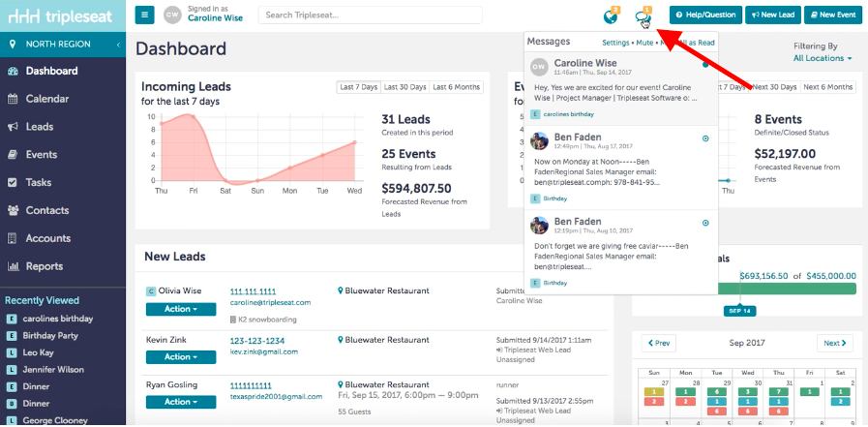868x427 pixels.
Task: Select the Last 30 Days tab
Action: [x=405, y=87]
